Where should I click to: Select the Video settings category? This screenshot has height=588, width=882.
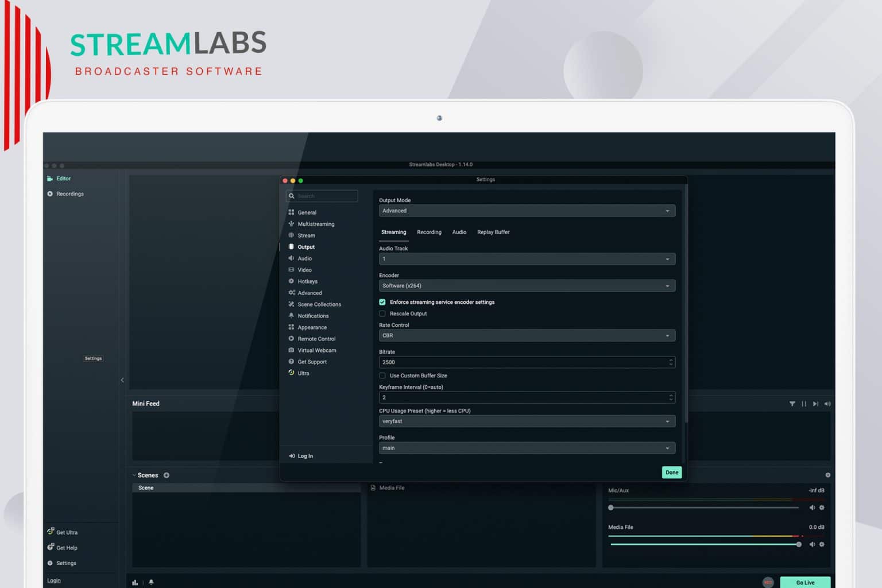point(304,270)
